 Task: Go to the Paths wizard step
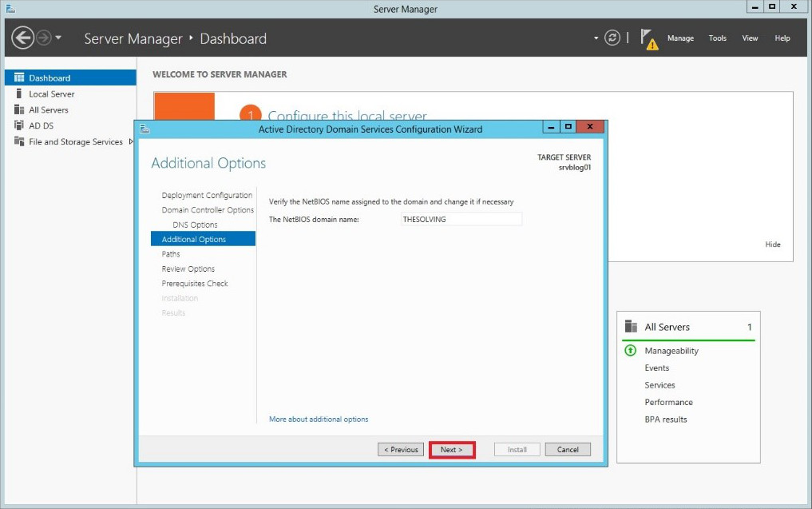(x=171, y=254)
